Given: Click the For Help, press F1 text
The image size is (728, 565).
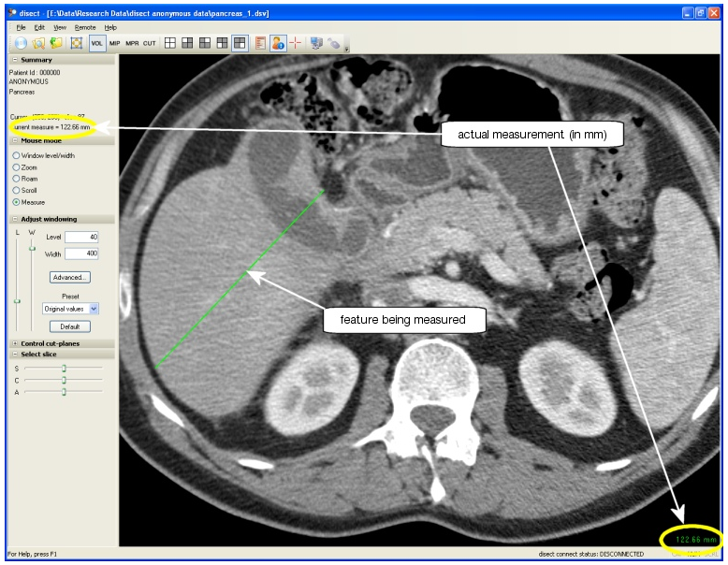Looking at the screenshot, I should pos(32,554).
